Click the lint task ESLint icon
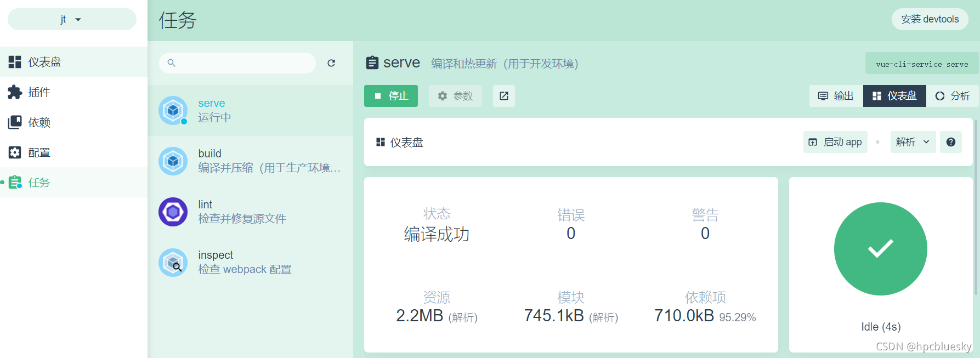 pyautogui.click(x=173, y=212)
